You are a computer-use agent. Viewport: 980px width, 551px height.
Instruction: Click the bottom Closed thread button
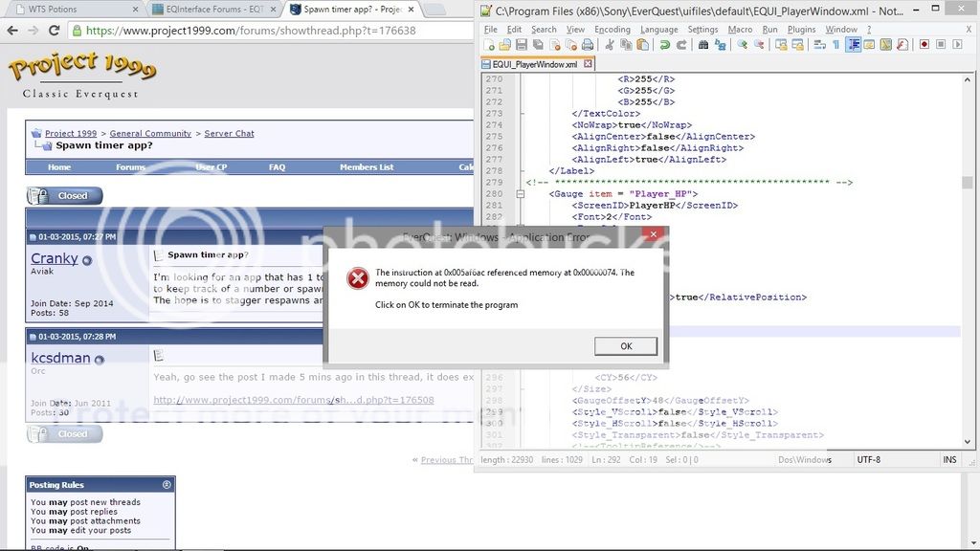64,433
